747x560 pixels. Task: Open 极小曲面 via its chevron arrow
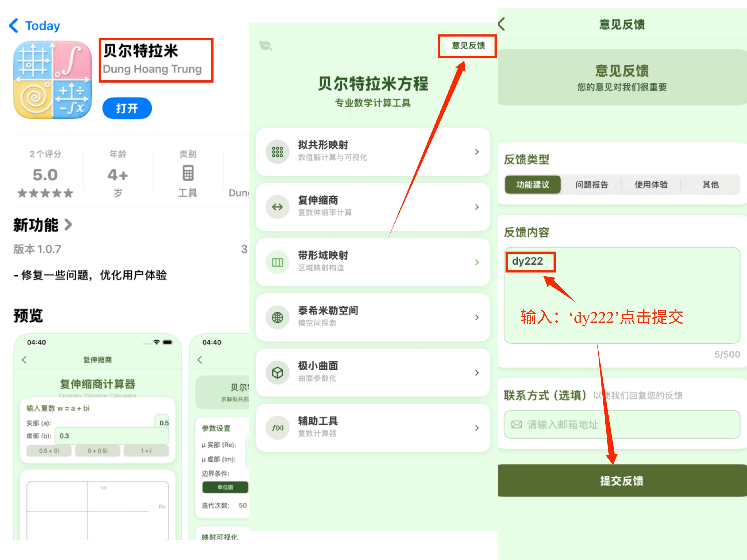click(477, 373)
